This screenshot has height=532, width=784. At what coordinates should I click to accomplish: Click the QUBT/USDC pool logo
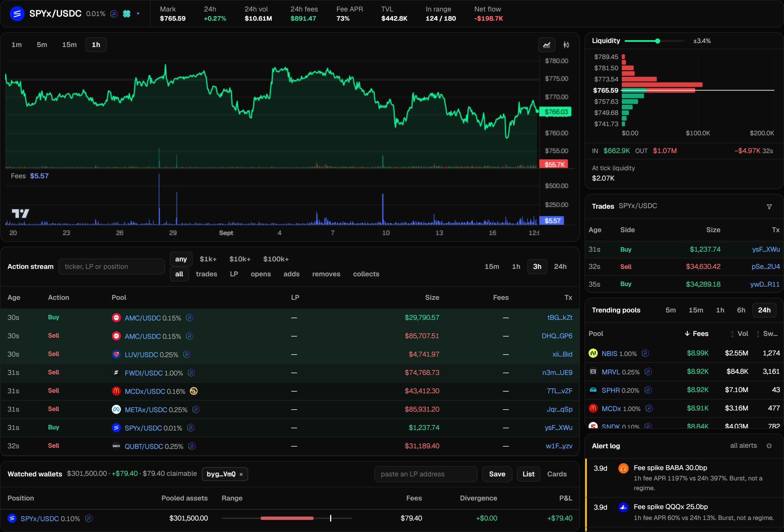116,446
